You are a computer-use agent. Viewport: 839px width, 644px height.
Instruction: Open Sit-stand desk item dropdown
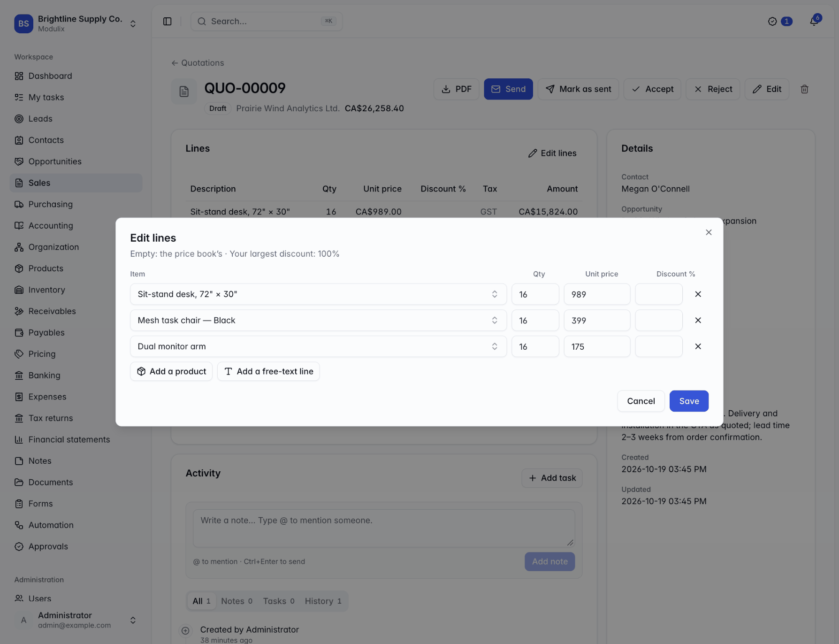click(x=318, y=294)
